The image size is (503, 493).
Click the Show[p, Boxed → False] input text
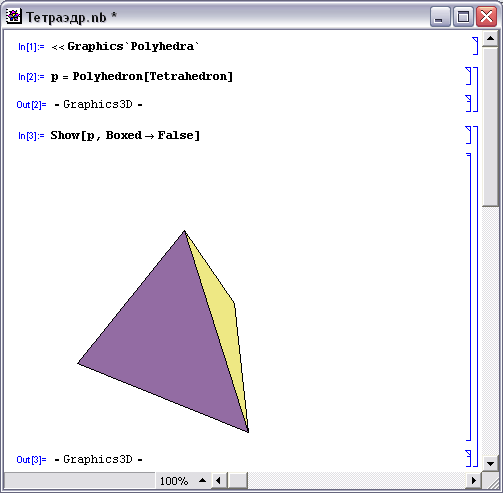[125, 136]
